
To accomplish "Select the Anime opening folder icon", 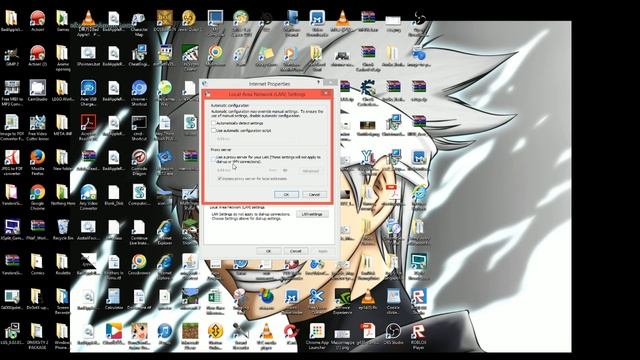I will tap(62, 58).
